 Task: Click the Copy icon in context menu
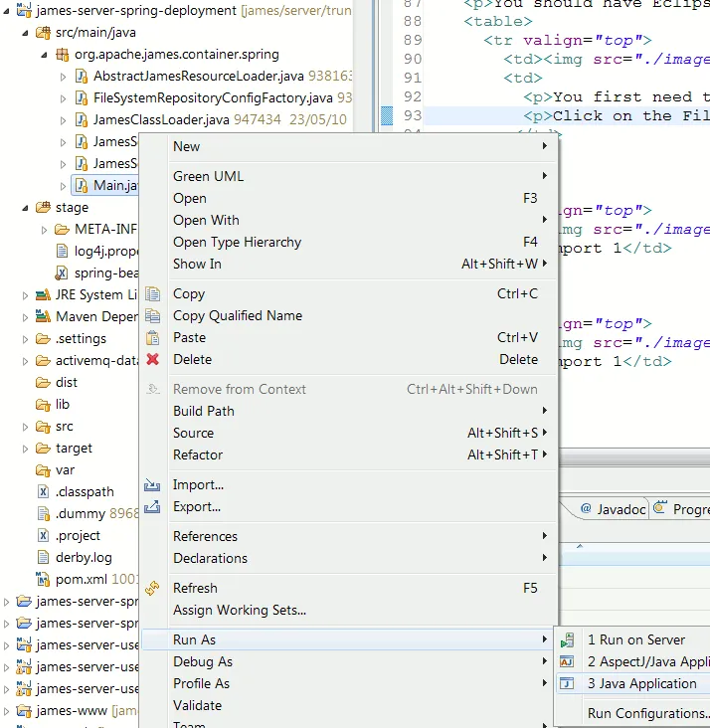pos(152,293)
